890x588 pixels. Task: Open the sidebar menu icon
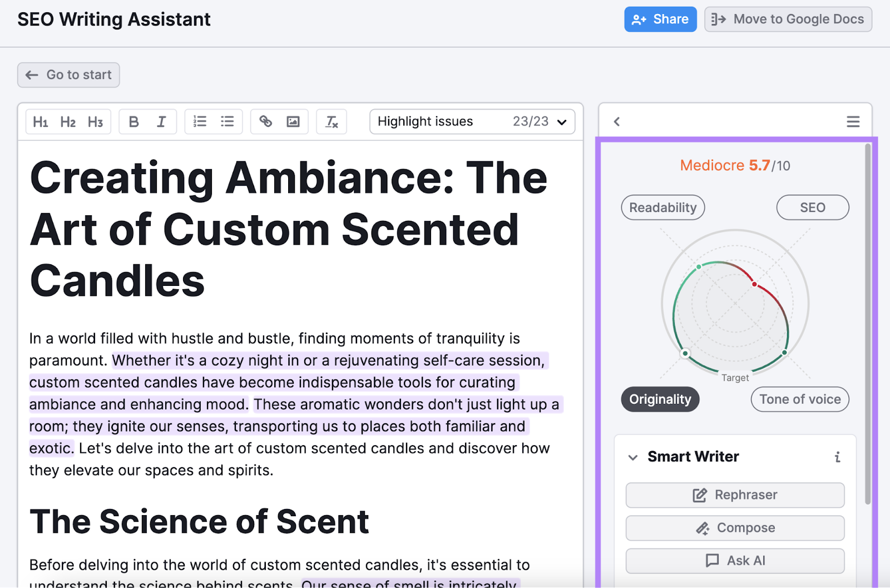pos(853,121)
